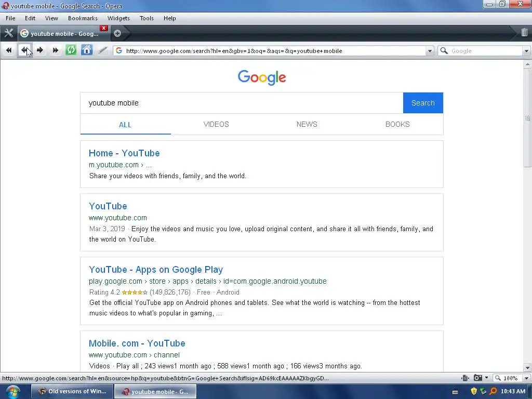Go back using the Back arrow
Screen dimensions: 532x399
[24, 50]
